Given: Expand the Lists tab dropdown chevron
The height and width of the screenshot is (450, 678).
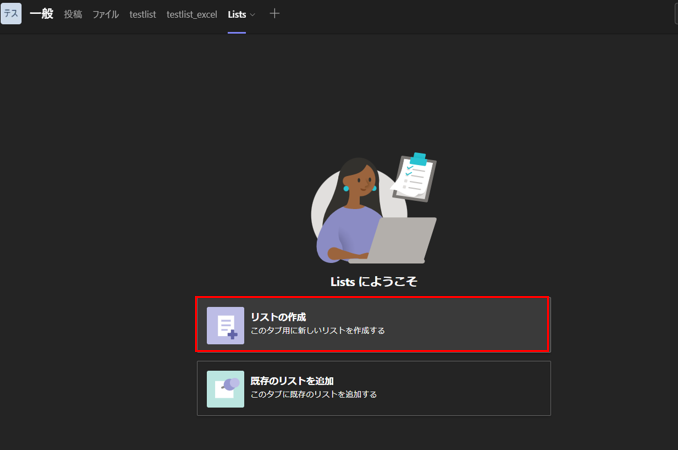Looking at the screenshot, I should [253, 15].
